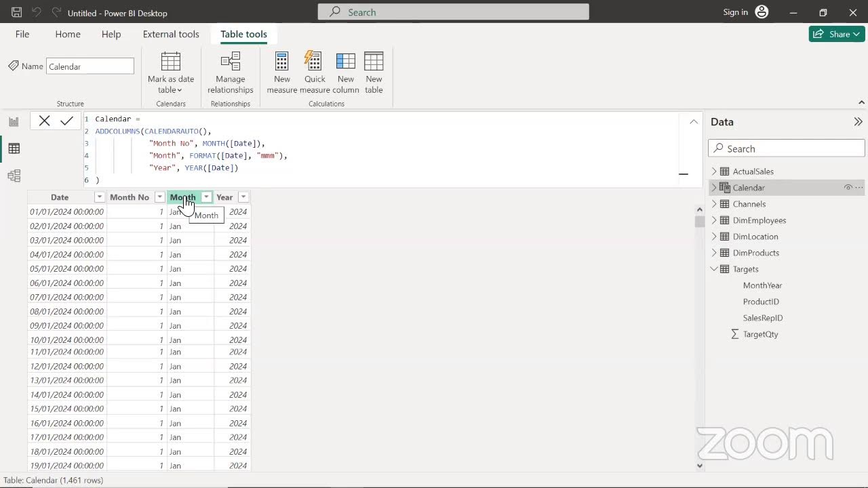Click the table vertical scrollbar thumb
The width and height of the screenshot is (868, 488).
[699, 222]
